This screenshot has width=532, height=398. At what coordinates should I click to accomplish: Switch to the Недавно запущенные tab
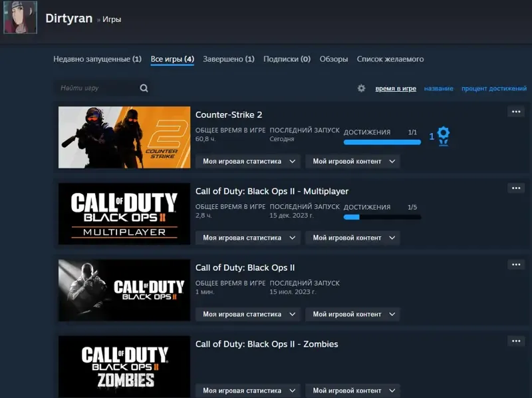tap(97, 59)
